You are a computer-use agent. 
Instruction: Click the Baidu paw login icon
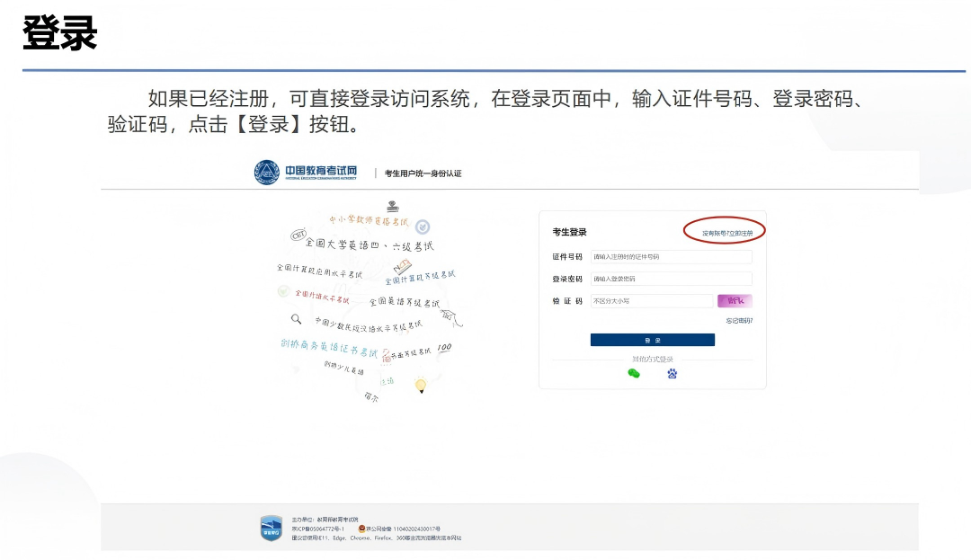673,373
